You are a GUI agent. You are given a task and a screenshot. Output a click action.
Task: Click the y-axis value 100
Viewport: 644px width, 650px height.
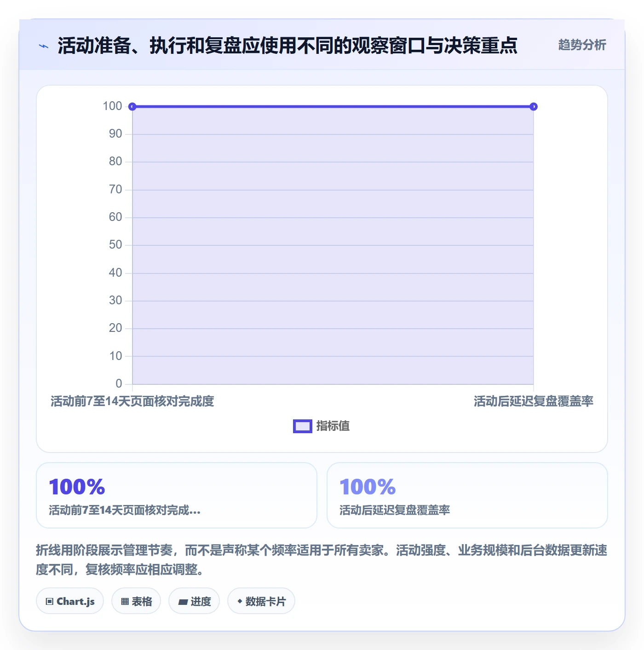(112, 106)
